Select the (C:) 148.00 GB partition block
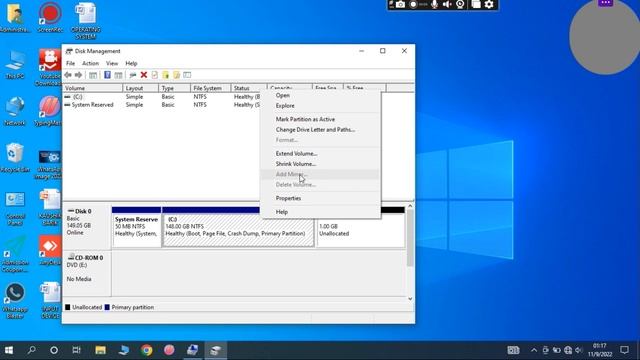The height and width of the screenshot is (360, 640). [x=238, y=231]
